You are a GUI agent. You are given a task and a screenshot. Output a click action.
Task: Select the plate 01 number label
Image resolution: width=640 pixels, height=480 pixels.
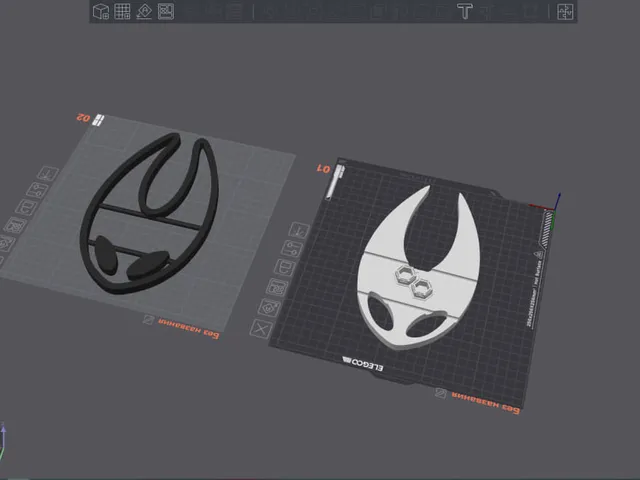pos(323,169)
